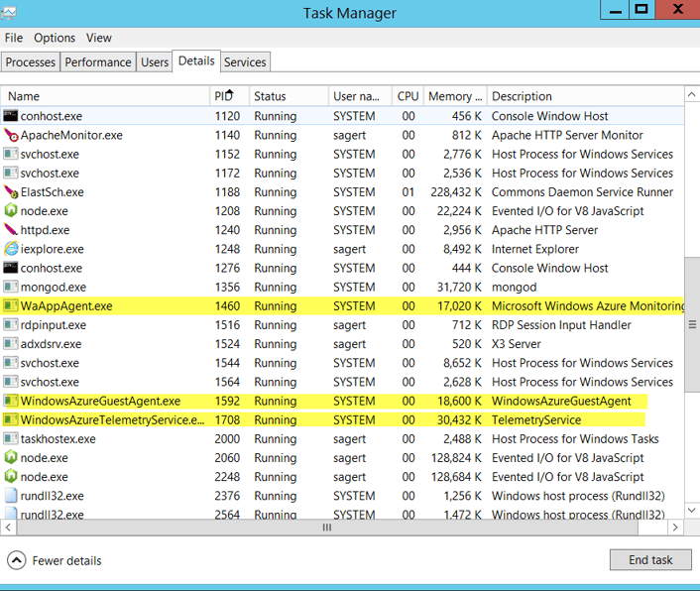Sort by the Status column header
Screen dimensions: 700x591
[289, 96]
